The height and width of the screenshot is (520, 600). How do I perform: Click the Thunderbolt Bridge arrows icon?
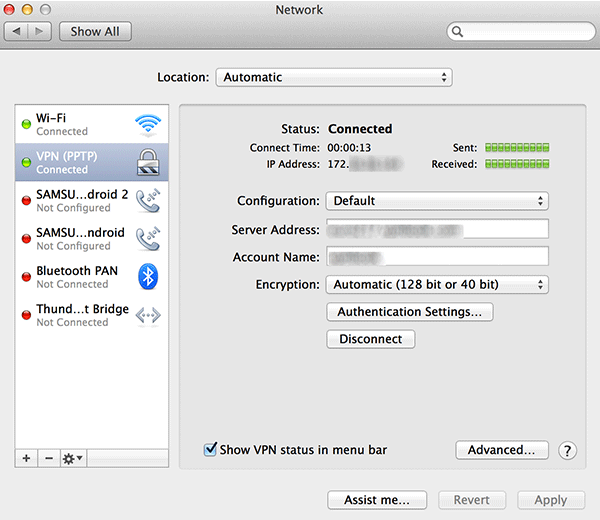click(x=148, y=315)
